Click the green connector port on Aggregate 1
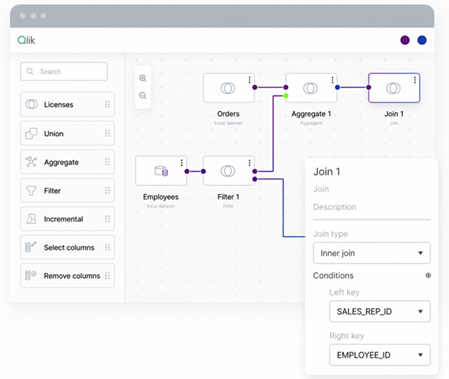Image resolution: width=449 pixels, height=379 pixels. point(286,96)
